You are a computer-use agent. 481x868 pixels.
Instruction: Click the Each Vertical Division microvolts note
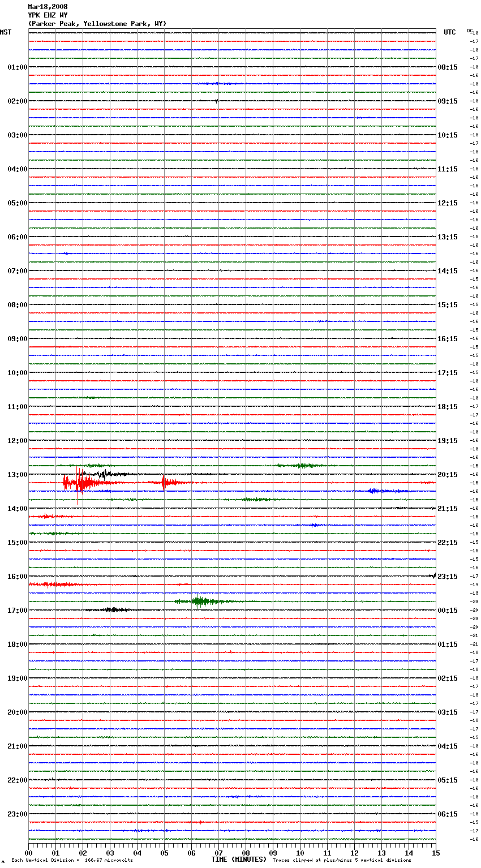(72, 860)
